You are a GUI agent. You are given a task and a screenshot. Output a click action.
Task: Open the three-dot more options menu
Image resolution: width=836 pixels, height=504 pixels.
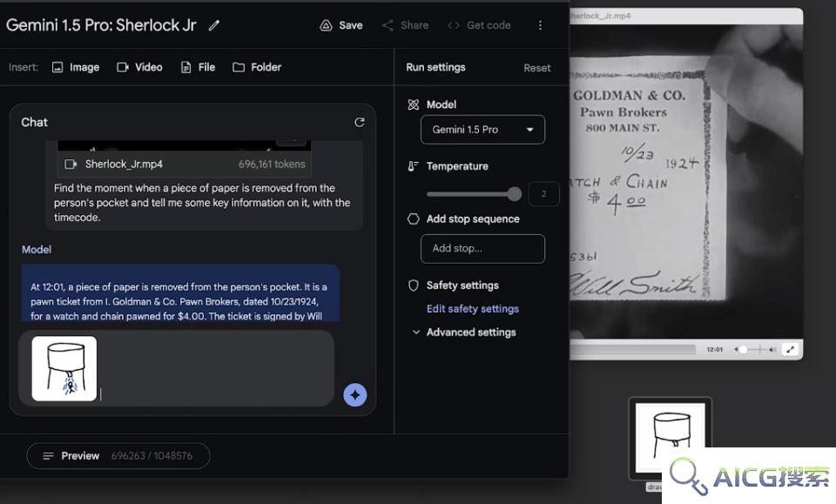point(540,25)
